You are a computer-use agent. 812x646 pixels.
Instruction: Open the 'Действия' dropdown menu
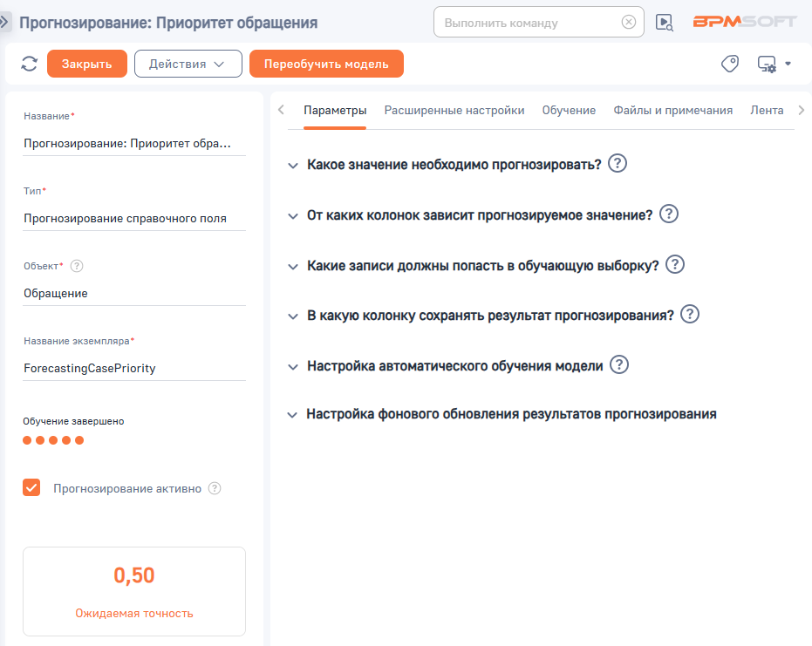(188, 63)
